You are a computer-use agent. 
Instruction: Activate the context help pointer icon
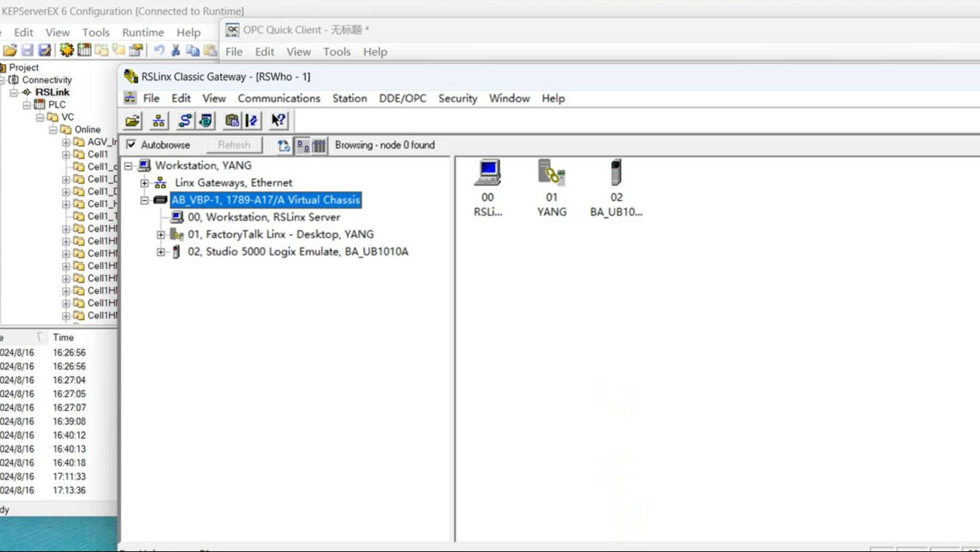(x=278, y=121)
